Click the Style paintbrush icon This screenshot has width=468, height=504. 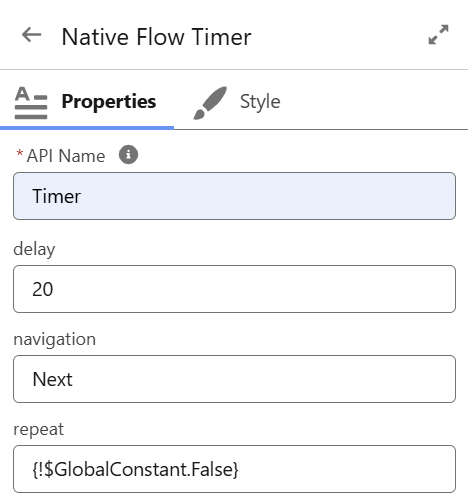(210, 103)
